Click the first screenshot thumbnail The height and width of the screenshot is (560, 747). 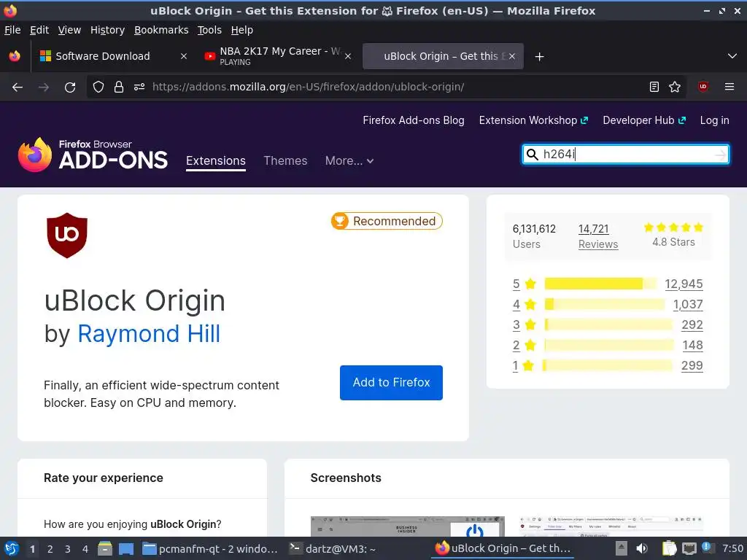click(407, 526)
